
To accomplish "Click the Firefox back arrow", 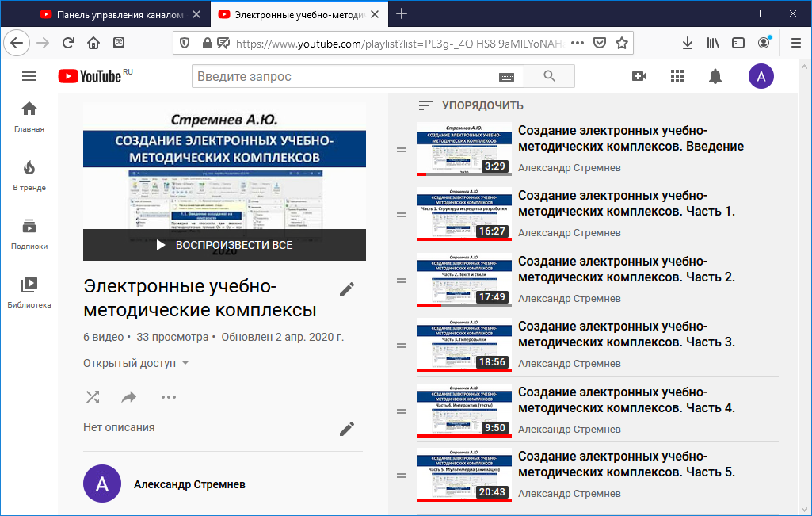I will 17,43.
